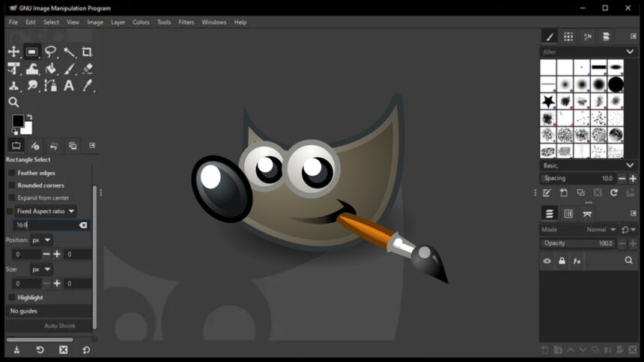Expand the No guides dropdown
Image resolution: width=644 pixels, height=362 pixels.
click(x=49, y=311)
